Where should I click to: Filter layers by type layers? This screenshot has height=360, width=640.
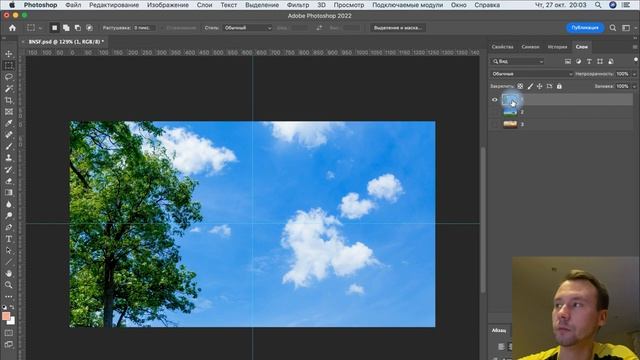coord(589,61)
